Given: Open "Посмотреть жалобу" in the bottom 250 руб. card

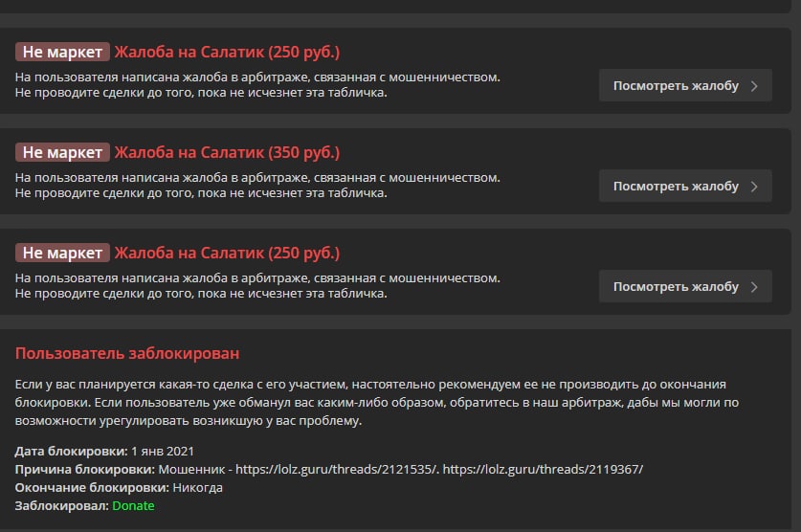Looking at the screenshot, I should coord(685,286).
